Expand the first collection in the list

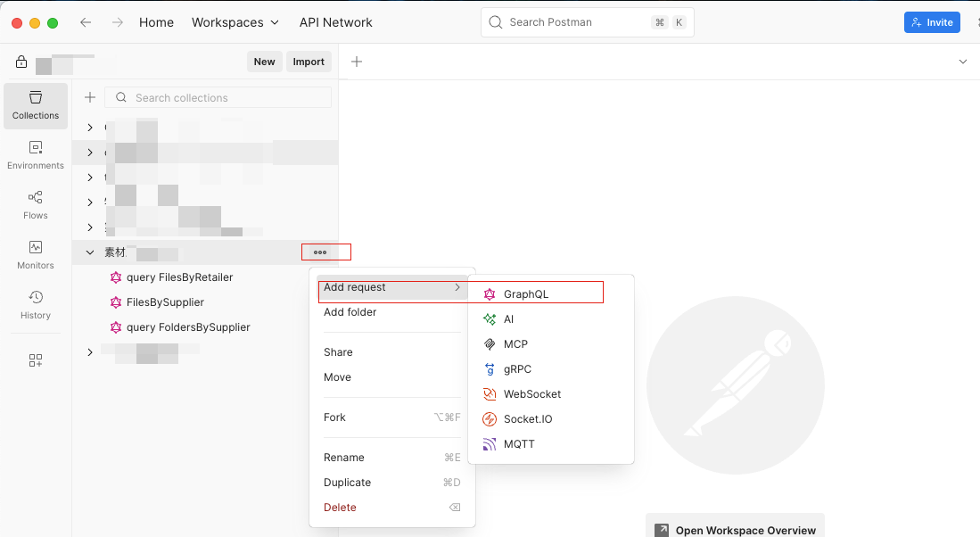tap(90, 128)
